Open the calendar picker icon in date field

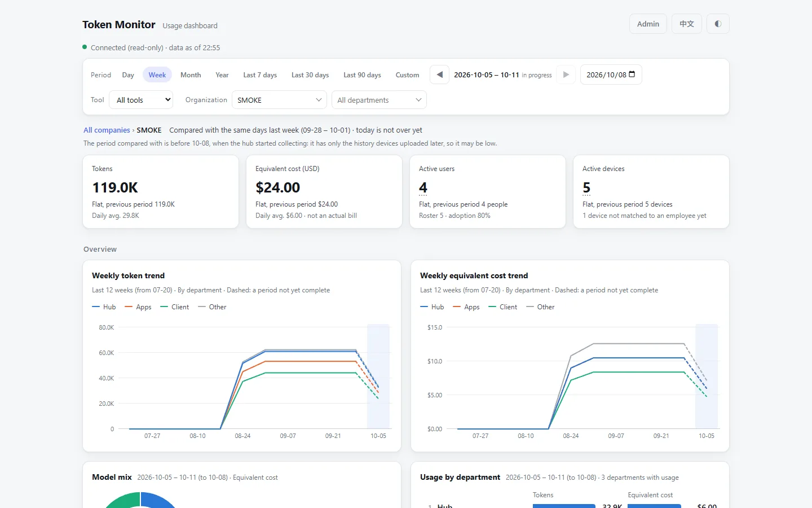tap(632, 75)
